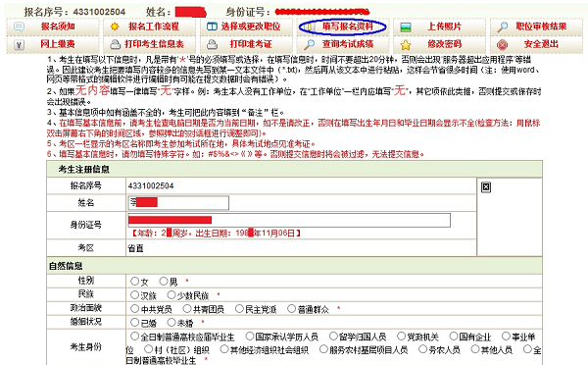Click the picture icon beside 上传照片
This screenshot has height=365, width=588.
(x=406, y=27)
